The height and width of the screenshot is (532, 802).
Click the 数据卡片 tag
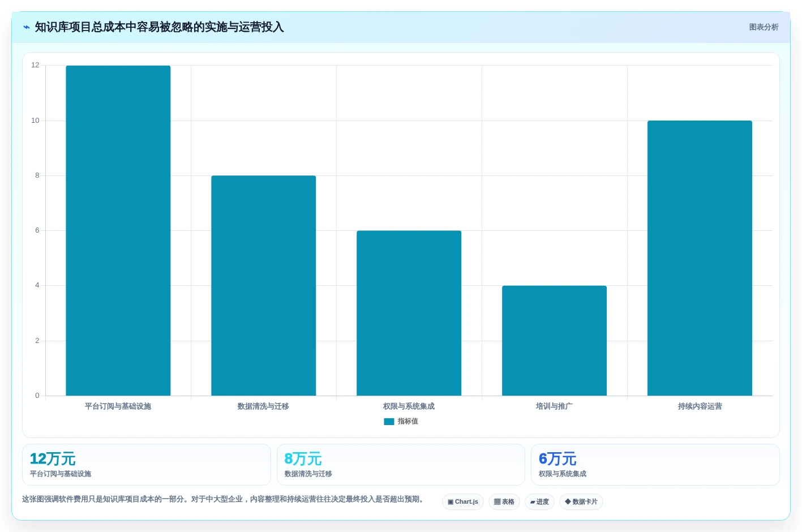581,502
